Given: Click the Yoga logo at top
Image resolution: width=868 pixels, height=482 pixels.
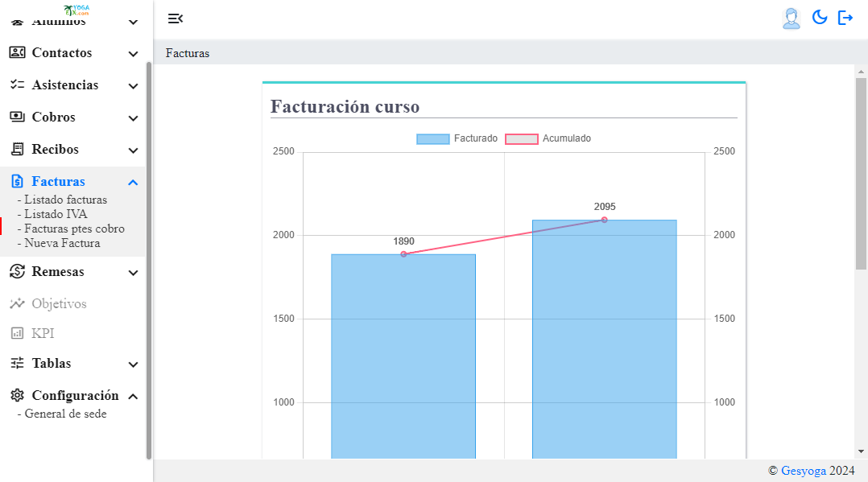Looking at the screenshot, I should tap(76, 10).
